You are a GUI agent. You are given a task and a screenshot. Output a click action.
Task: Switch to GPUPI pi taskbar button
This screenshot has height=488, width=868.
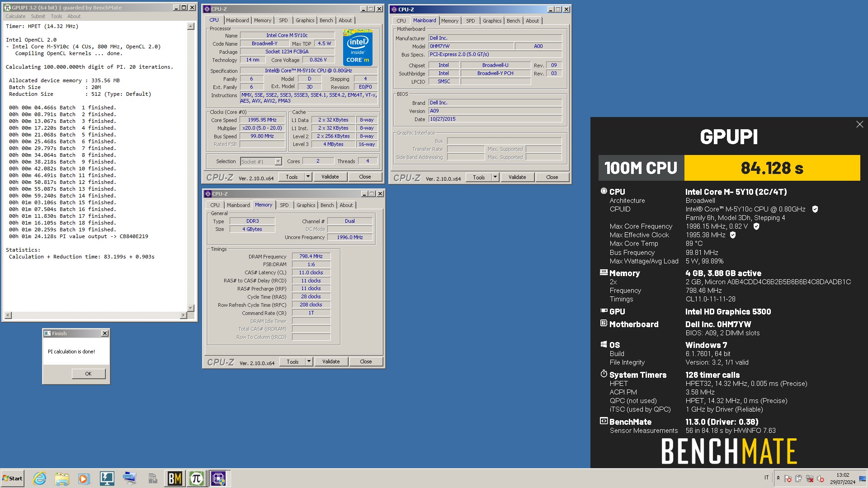pos(196,478)
